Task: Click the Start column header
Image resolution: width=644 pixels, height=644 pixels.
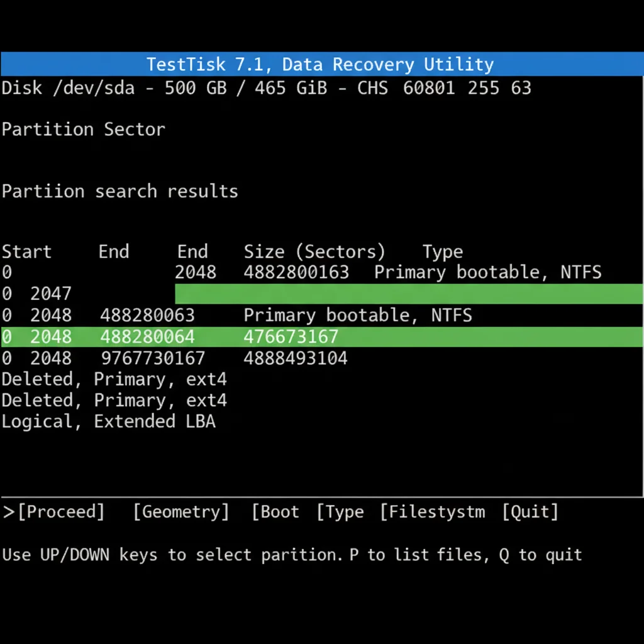Action: [x=26, y=252]
